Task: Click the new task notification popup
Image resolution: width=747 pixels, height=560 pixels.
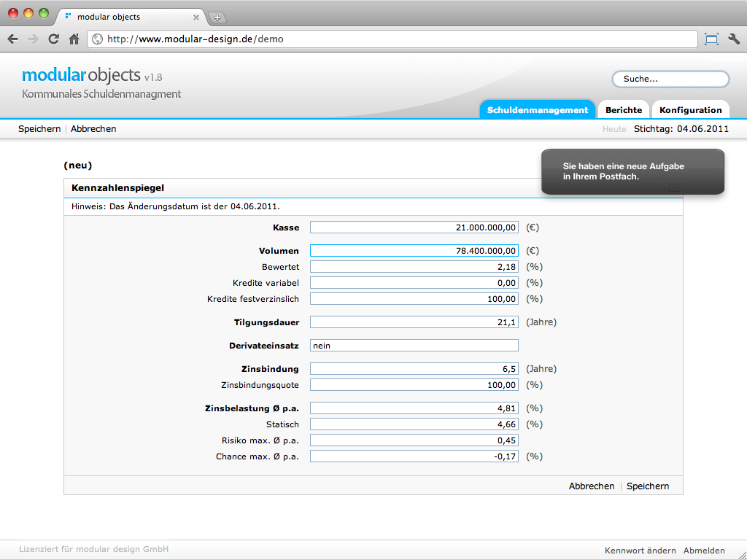Action: point(632,172)
